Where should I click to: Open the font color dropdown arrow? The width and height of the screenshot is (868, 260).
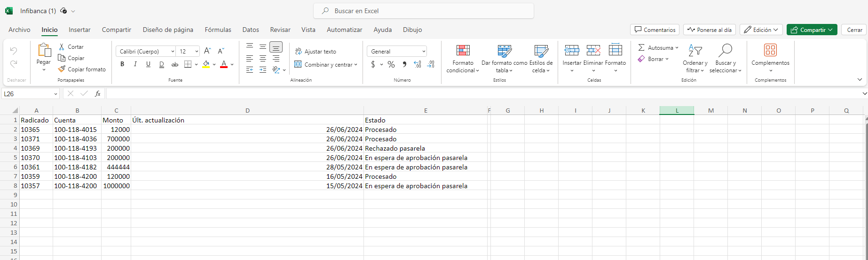pos(232,64)
